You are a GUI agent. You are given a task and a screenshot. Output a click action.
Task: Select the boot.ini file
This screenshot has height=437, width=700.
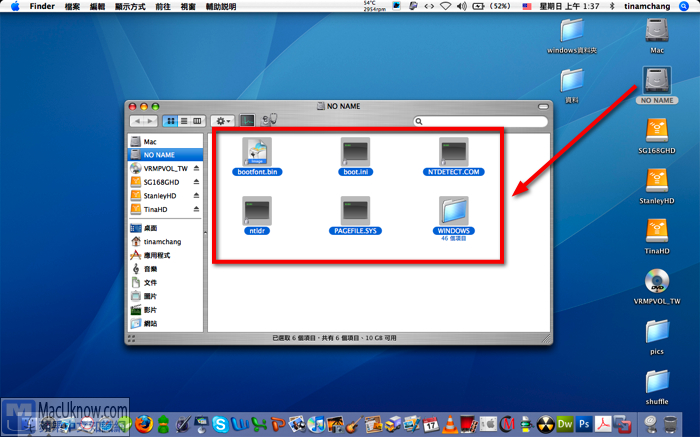(355, 152)
